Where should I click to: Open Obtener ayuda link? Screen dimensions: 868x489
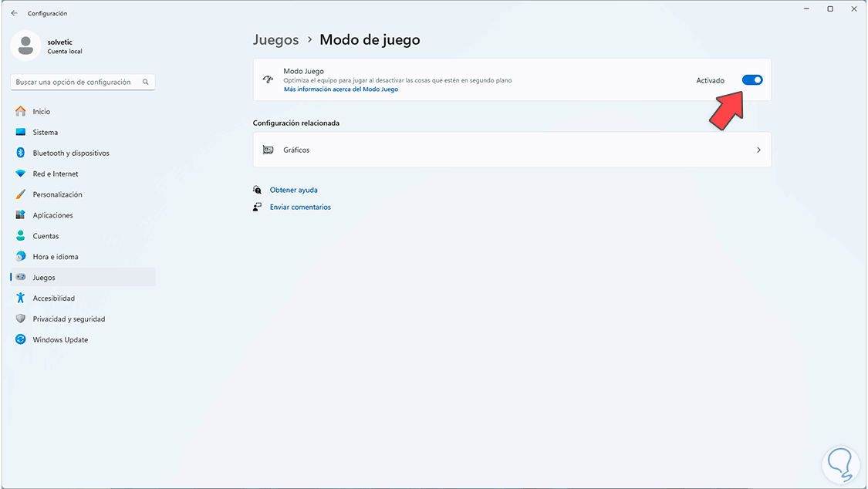[293, 190]
